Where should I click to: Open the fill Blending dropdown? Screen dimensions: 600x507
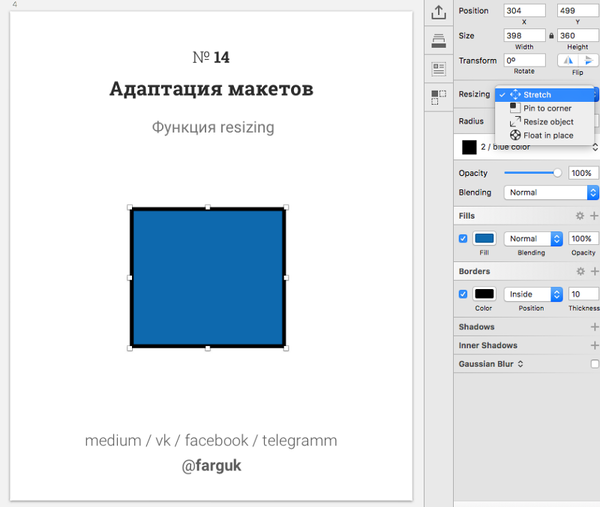pyautogui.click(x=533, y=239)
